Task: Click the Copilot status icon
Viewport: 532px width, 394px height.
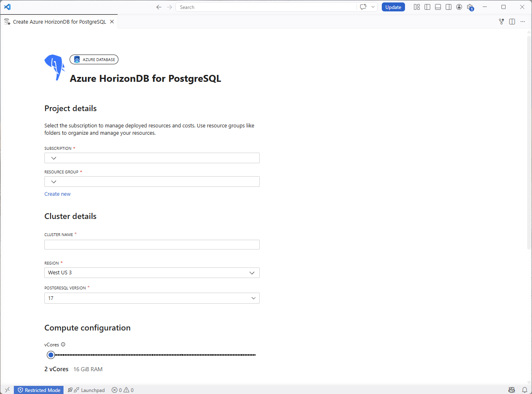Action: pyautogui.click(x=512, y=390)
